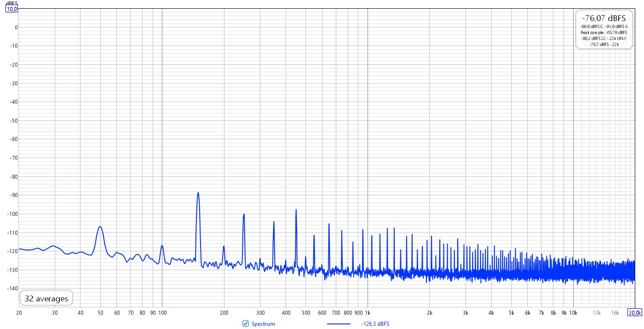Click the dBFS axis unit label
This screenshot has height=329, width=644.
pos(11,3)
